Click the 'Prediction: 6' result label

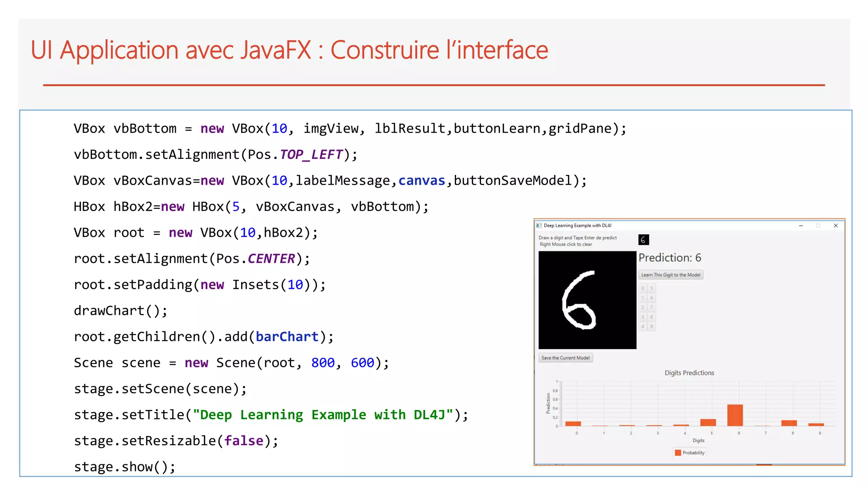click(x=670, y=258)
